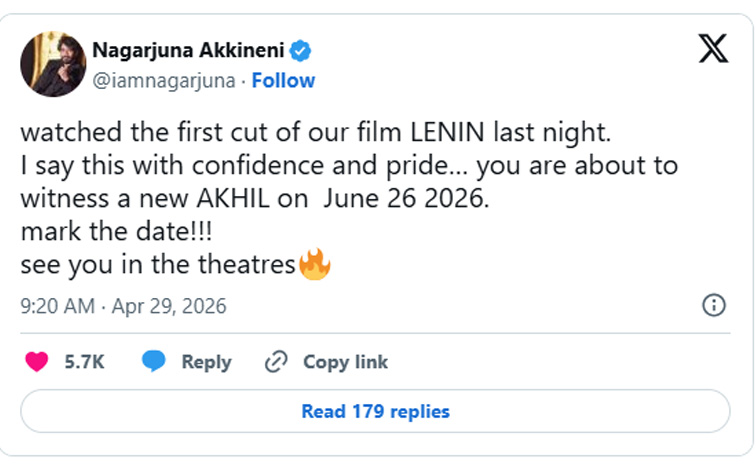Follow the @iamnagarjuna account
The image size is (756, 465).
[x=283, y=80]
